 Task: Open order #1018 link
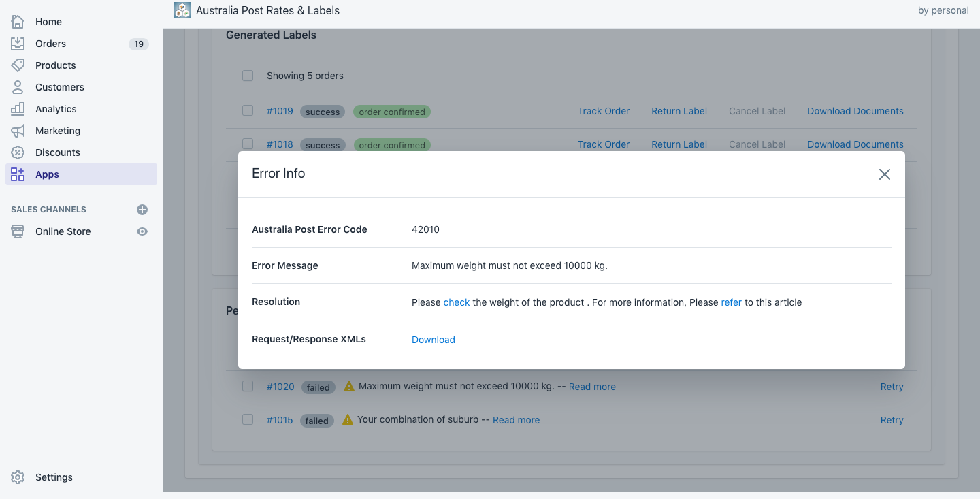pyautogui.click(x=280, y=144)
